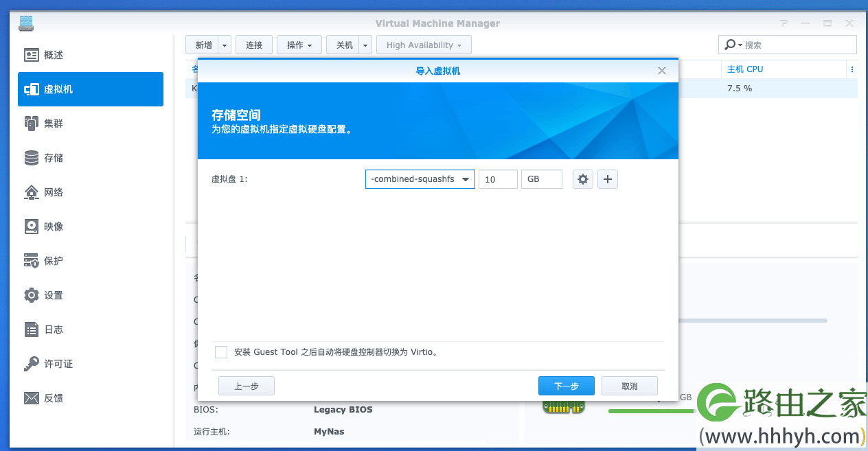Viewport: 868px width, 451px height.
Task: Open the 操作 dropdown menu
Action: [x=299, y=45]
